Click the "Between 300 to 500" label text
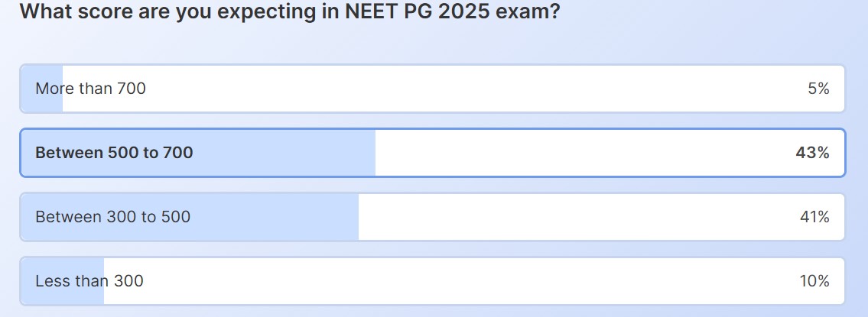 tap(112, 217)
